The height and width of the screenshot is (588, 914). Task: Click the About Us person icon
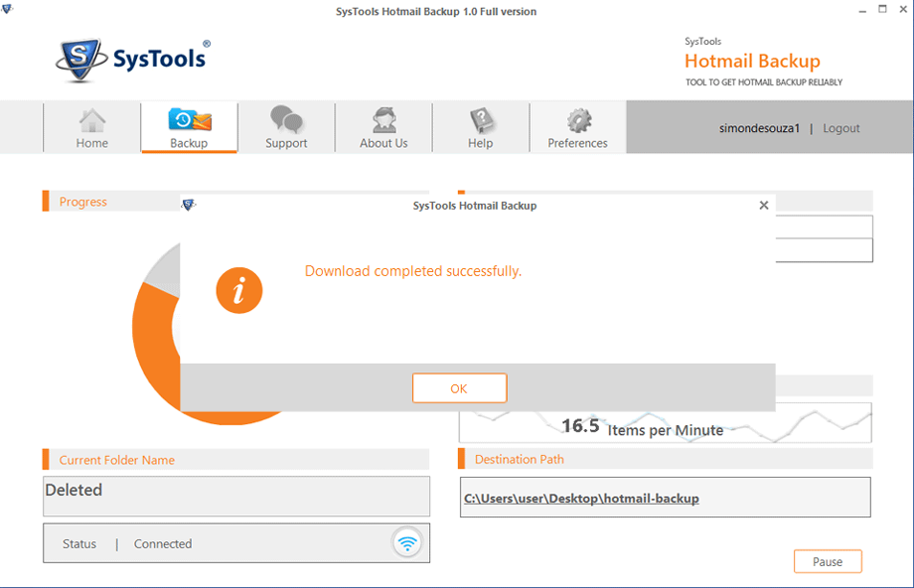tap(384, 120)
